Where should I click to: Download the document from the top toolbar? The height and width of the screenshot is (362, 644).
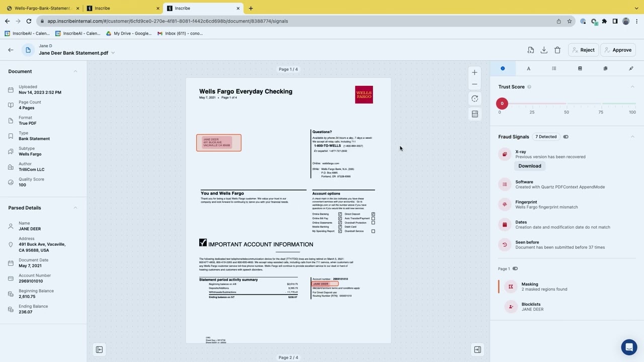coord(544,50)
